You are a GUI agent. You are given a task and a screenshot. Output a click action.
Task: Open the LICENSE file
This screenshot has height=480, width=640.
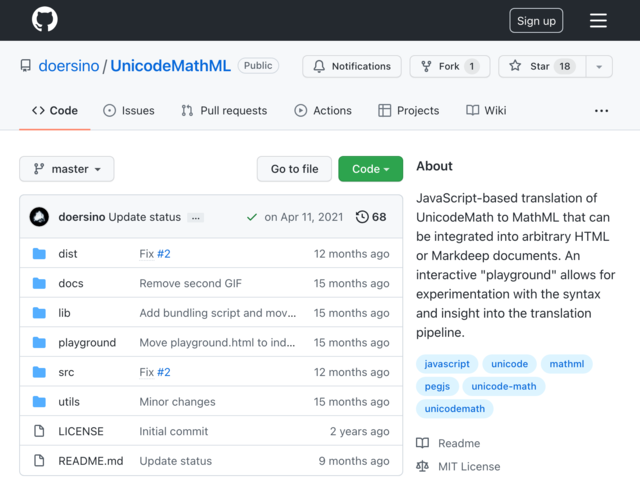(x=81, y=431)
